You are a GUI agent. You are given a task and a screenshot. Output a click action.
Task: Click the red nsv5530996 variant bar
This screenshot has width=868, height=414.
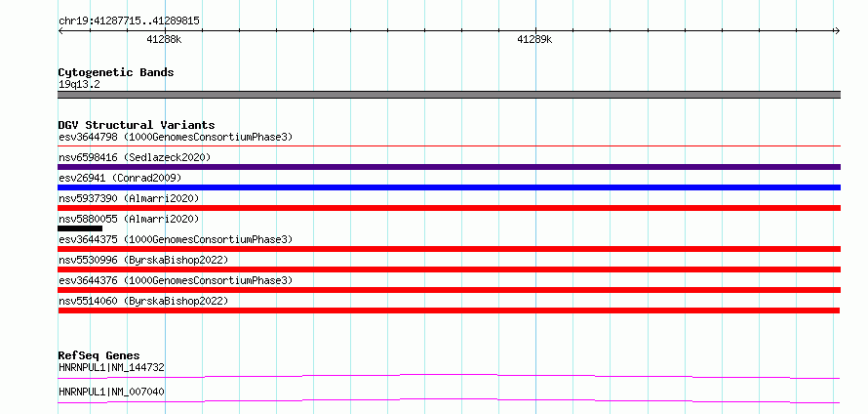(449, 269)
